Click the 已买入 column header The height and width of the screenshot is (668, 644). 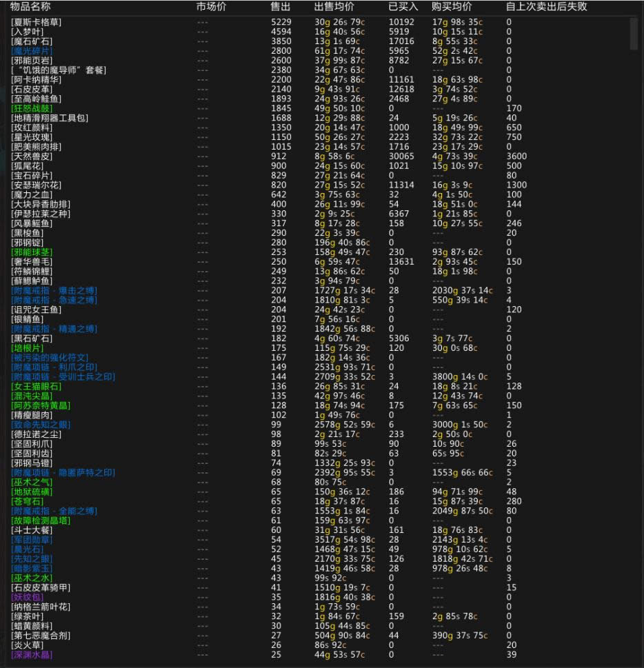coord(403,7)
